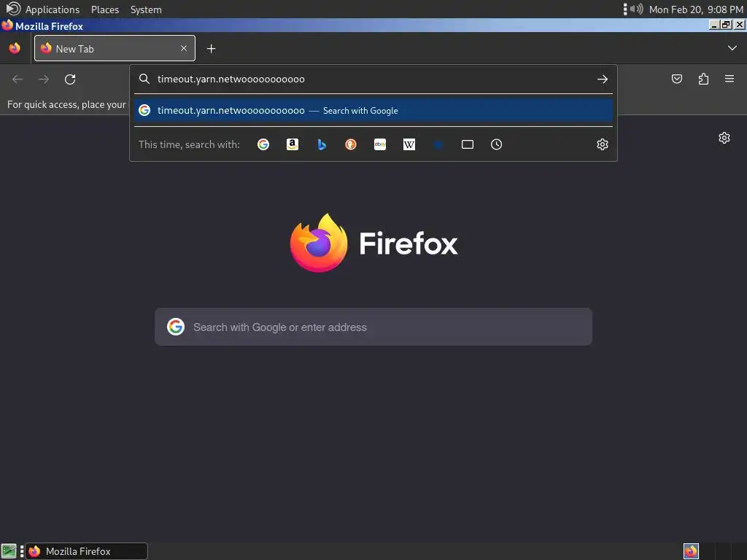Click the magnifier icon in address bar
The image size is (747, 560).
pyautogui.click(x=144, y=79)
